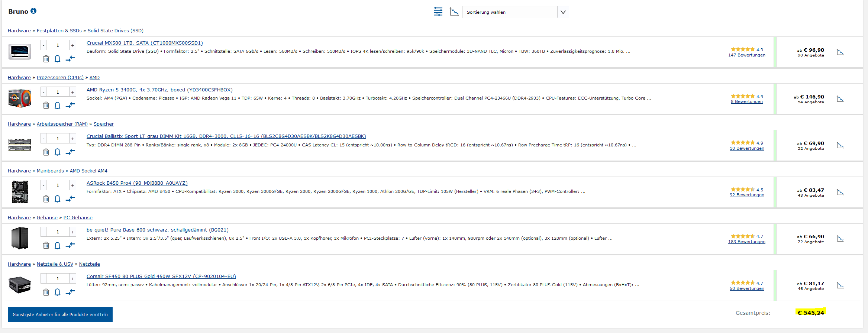Open ASRock B450 Pro4 product link
The height and width of the screenshot is (333, 868).
pyautogui.click(x=137, y=183)
